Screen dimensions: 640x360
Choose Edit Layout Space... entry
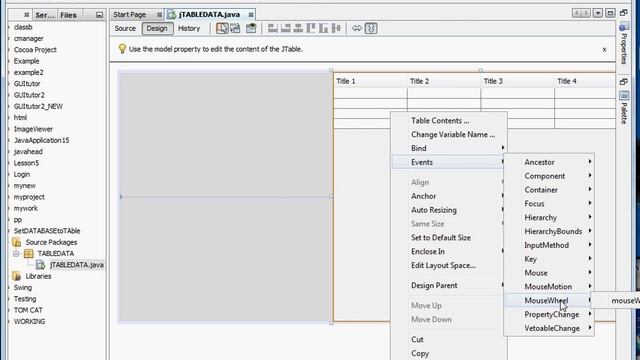coord(449,265)
